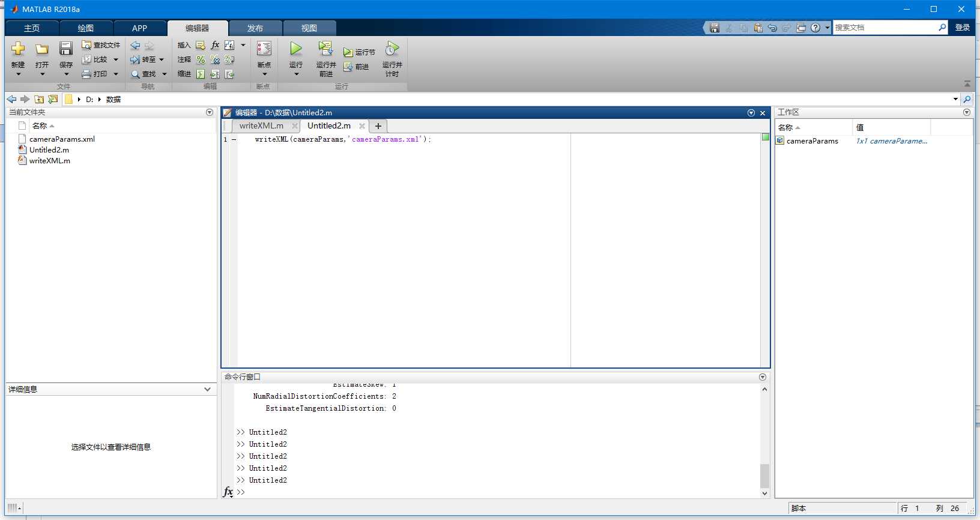Open the Breakpoints (断点) dropdown arrow
Viewport: 980px width, 520px height.
(x=264, y=74)
